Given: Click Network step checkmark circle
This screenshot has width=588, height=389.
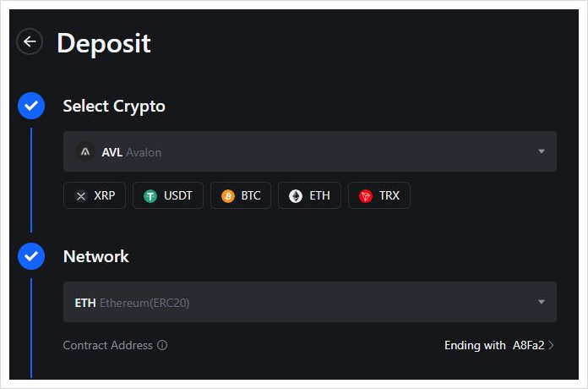Looking at the screenshot, I should [x=31, y=256].
